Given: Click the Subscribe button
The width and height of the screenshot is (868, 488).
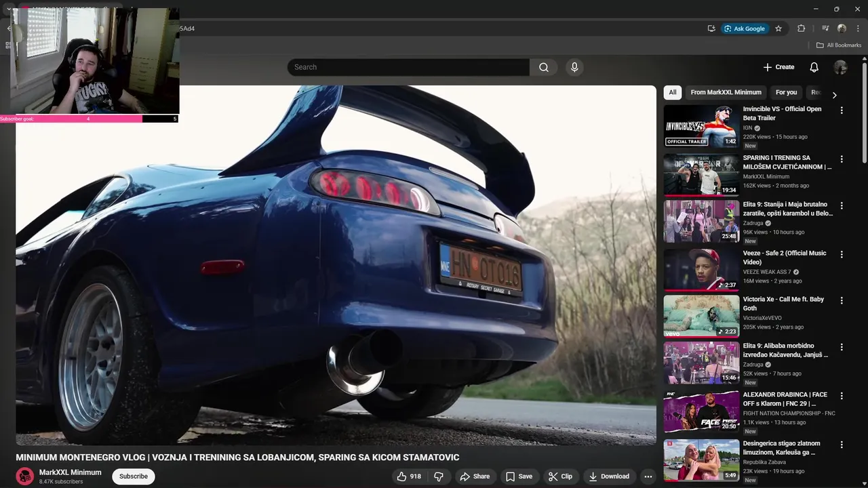Looking at the screenshot, I should point(134,476).
